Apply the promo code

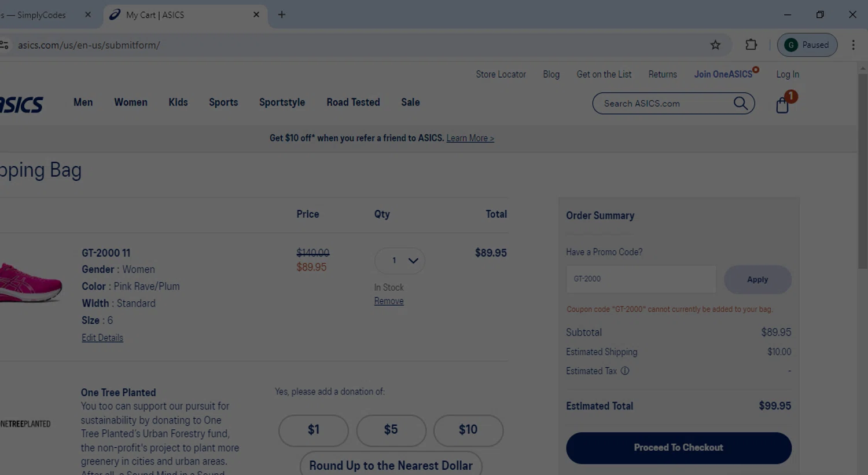click(757, 279)
